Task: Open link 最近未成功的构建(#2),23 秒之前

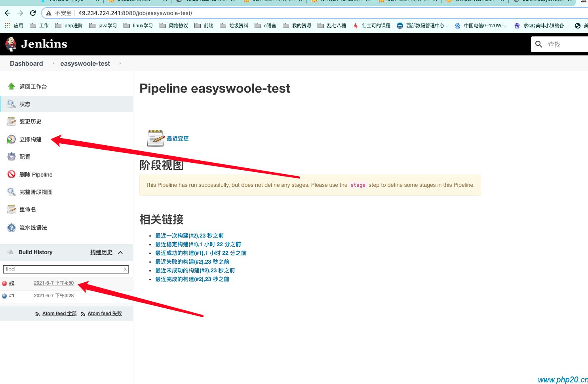Action: point(195,270)
